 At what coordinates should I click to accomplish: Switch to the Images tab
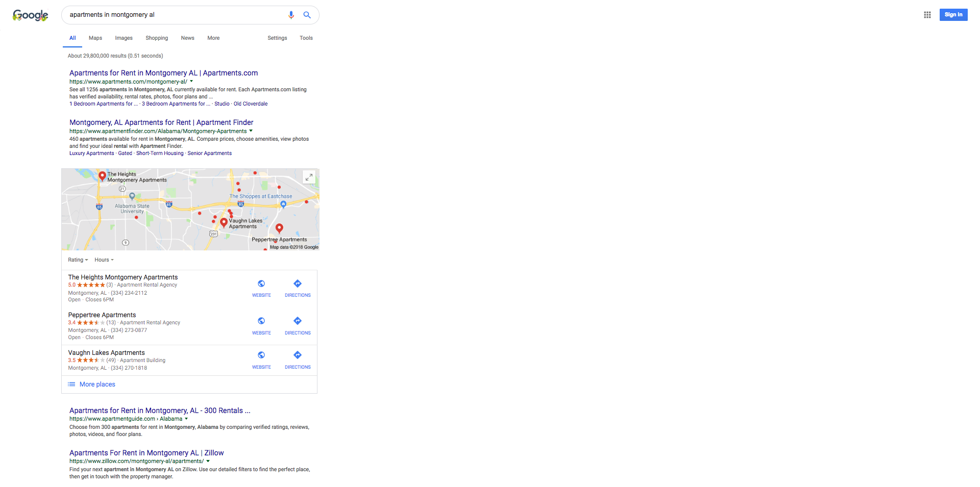pos(124,38)
